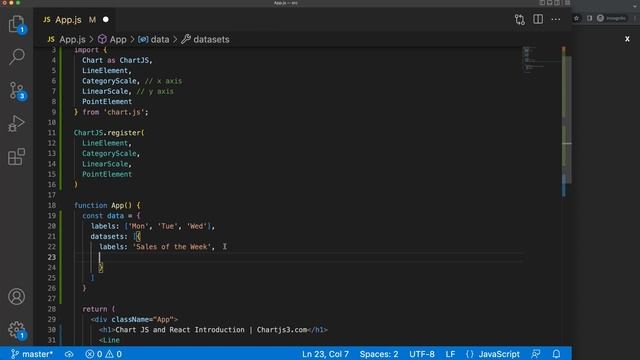
Task: Click line number 23
Action: click(x=52, y=257)
